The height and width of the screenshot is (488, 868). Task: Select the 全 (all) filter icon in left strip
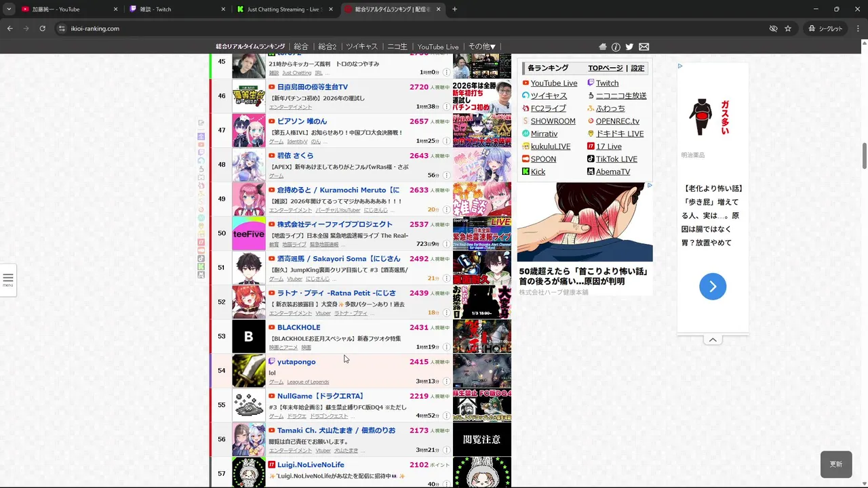pyautogui.click(x=201, y=137)
